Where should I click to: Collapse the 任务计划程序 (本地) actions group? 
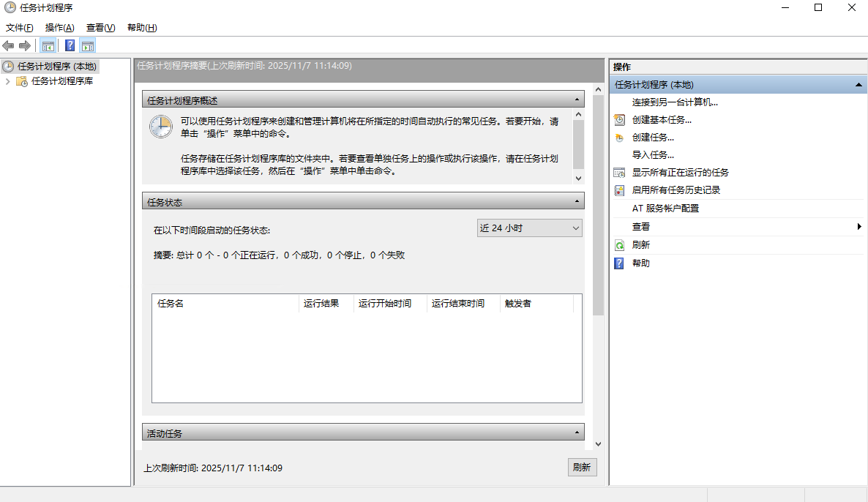pos(858,85)
